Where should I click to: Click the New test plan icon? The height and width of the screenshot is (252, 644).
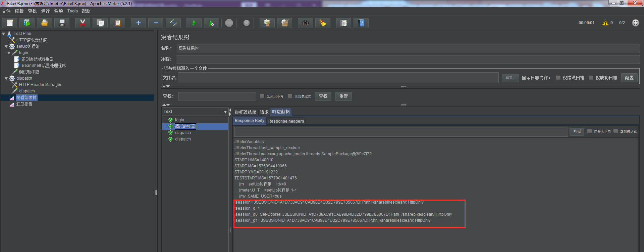pos(10,23)
